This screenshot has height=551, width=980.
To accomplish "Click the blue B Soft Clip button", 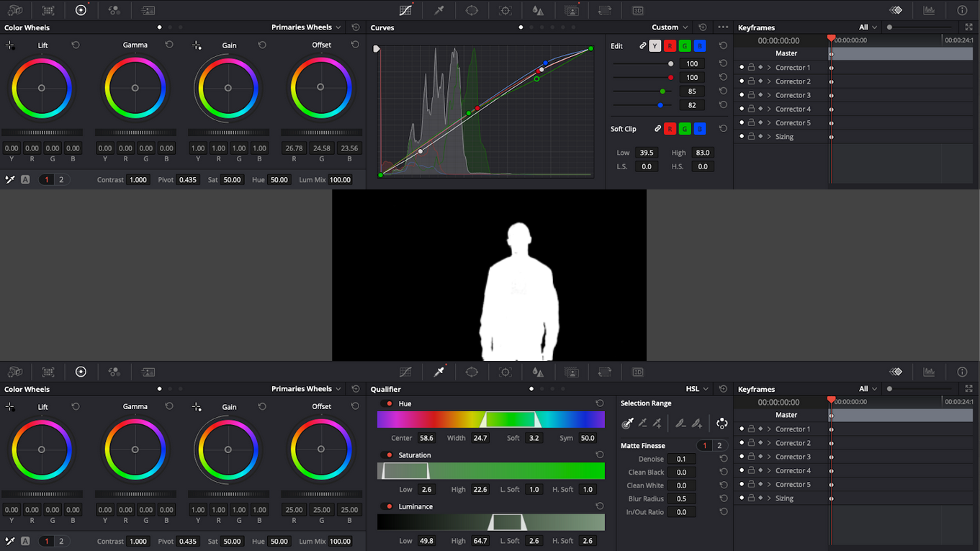I will point(699,129).
